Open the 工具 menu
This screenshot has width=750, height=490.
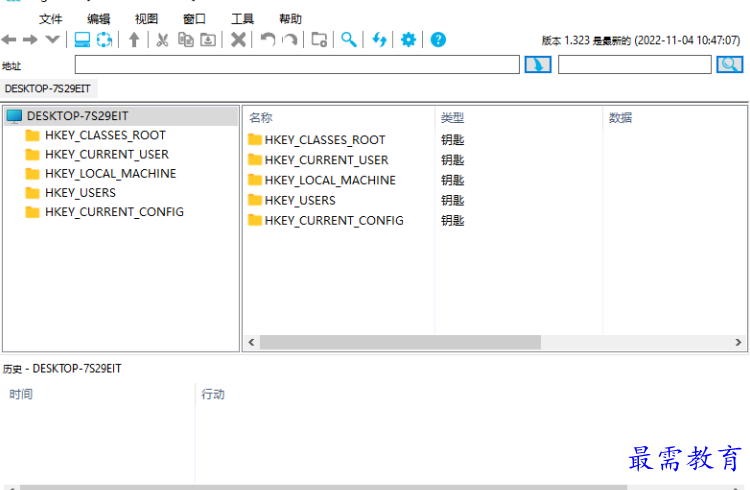click(x=243, y=19)
